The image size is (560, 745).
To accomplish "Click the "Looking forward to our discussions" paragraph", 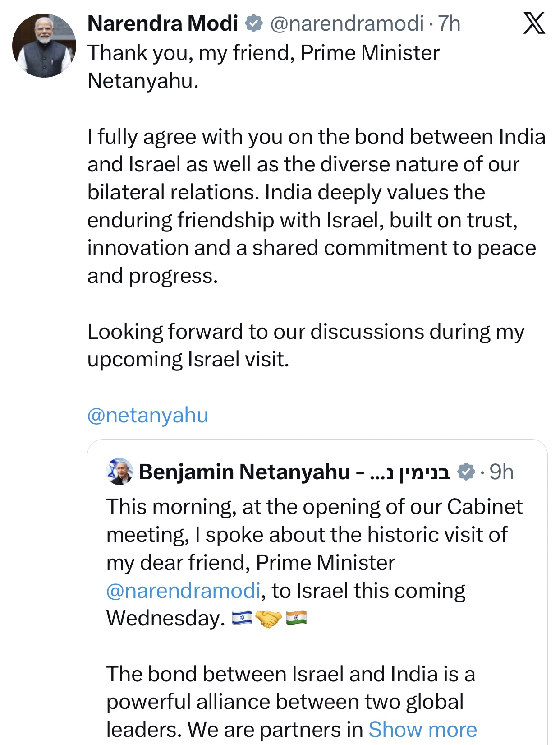I will [x=305, y=345].
